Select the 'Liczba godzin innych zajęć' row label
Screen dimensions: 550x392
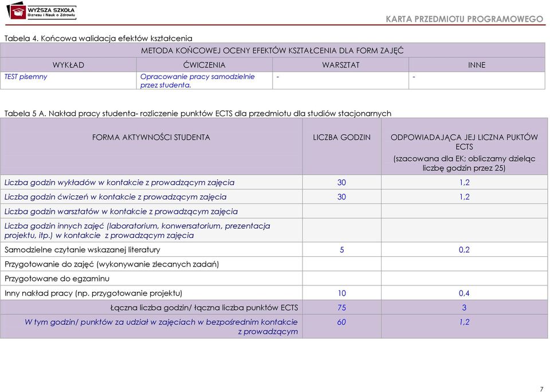(137, 230)
